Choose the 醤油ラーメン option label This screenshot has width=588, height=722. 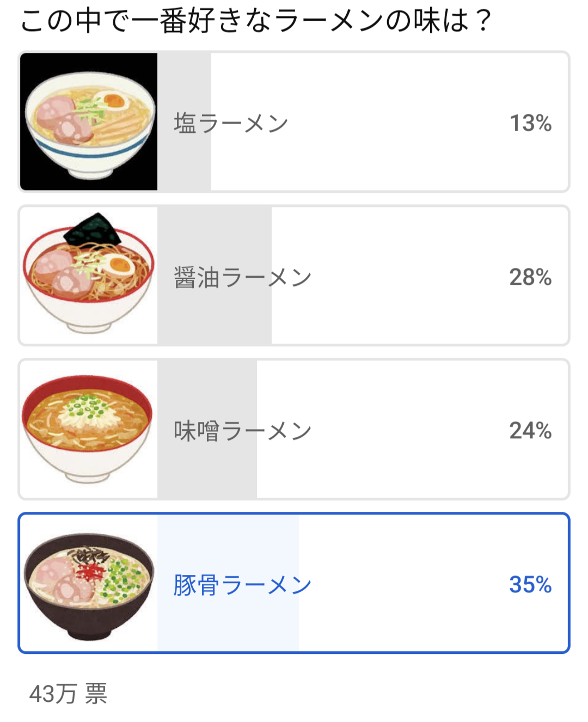coord(242,278)
